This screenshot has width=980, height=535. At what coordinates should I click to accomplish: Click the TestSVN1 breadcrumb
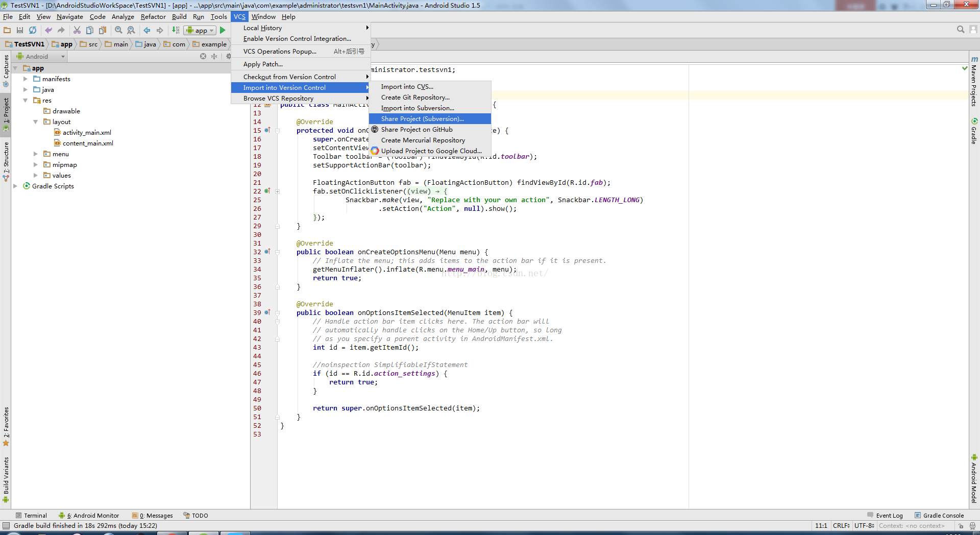[x=25, y=44]
